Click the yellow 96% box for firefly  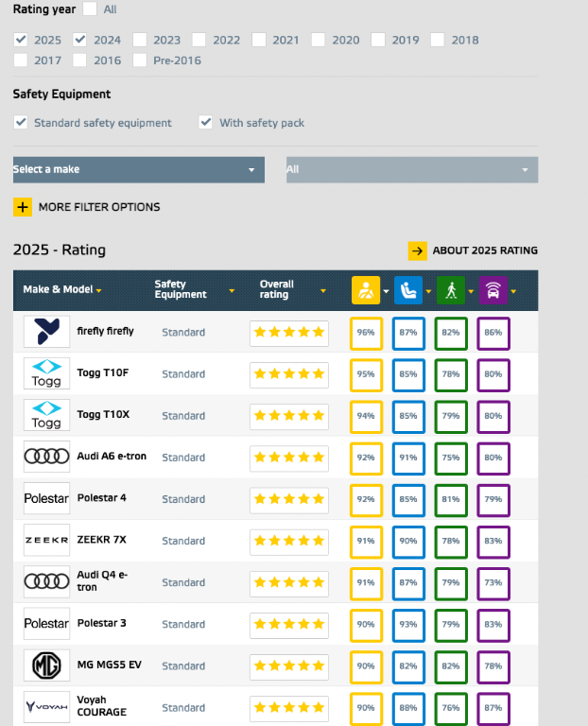tap(366, 333)
